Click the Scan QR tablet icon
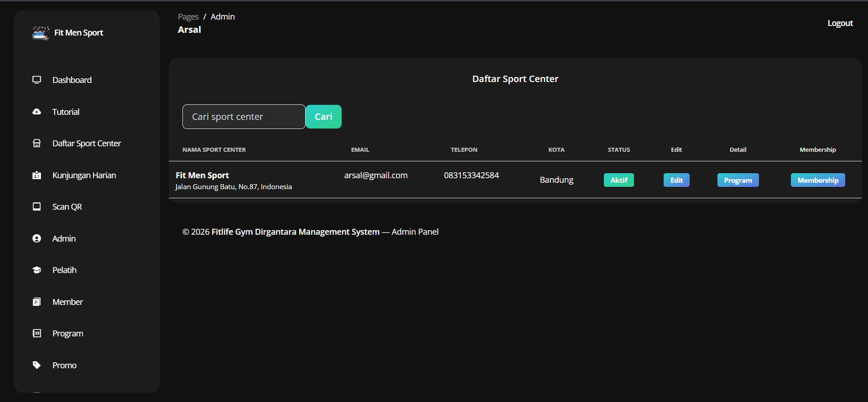Image resolution: width=868 pixels, height=402 pixels. [x=37, y=206]
